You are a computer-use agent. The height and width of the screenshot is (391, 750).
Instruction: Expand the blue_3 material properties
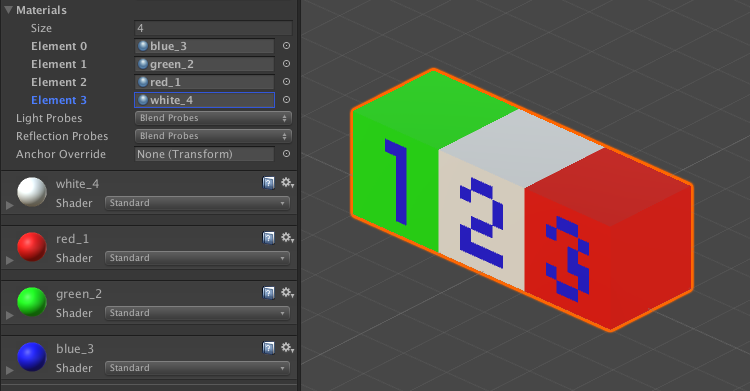[9, 370]
